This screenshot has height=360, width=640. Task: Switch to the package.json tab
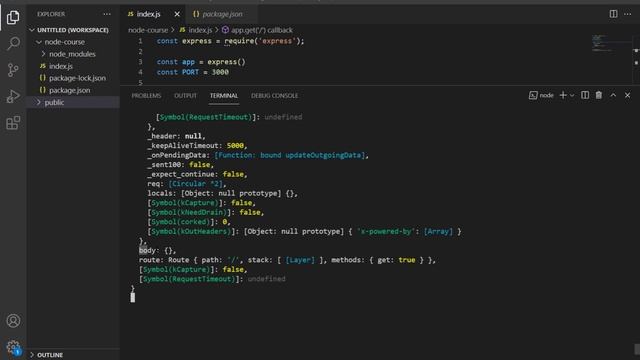pyautogui.click(x=222, y=14)
